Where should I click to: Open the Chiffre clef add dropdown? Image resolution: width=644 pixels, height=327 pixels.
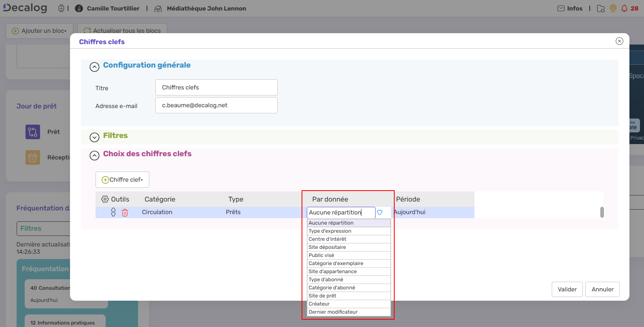[x=122, y=180]
